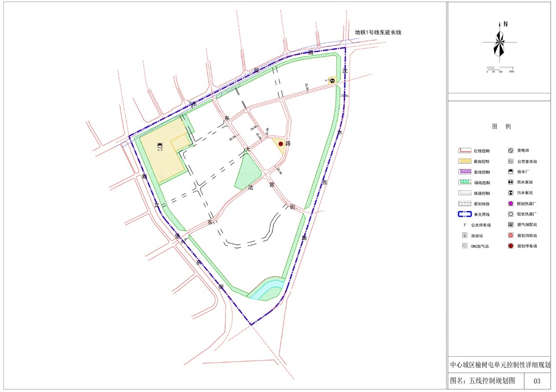Viewport: 556px width, 392px height.
Task: Click the 燃气储配站 legend symbol
Action: [x=510, y=225]
